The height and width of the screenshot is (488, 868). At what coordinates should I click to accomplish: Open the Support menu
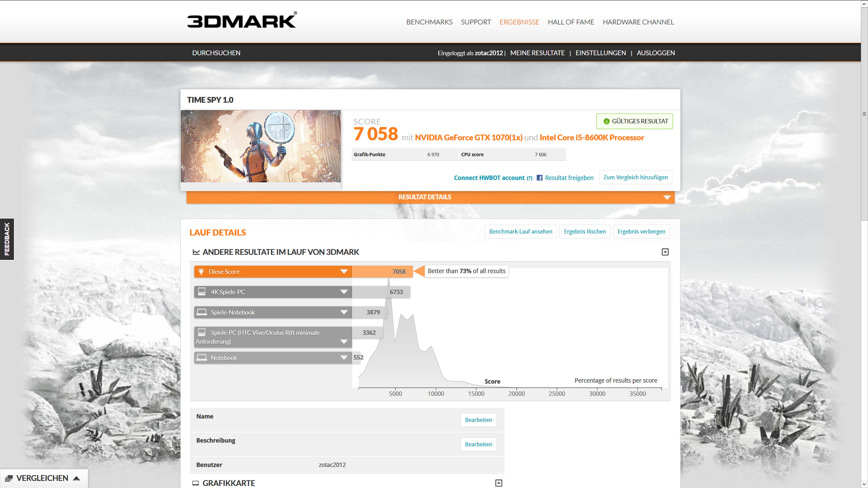(476, 22)
